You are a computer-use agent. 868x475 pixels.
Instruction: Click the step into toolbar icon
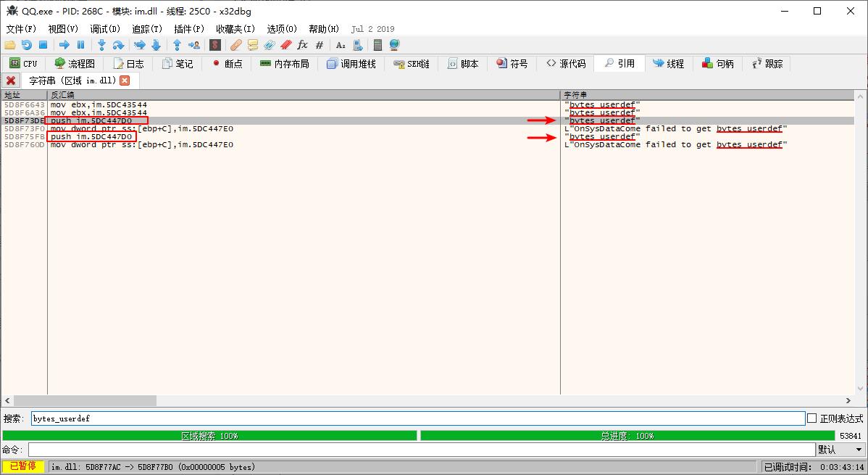coord(102,45)
